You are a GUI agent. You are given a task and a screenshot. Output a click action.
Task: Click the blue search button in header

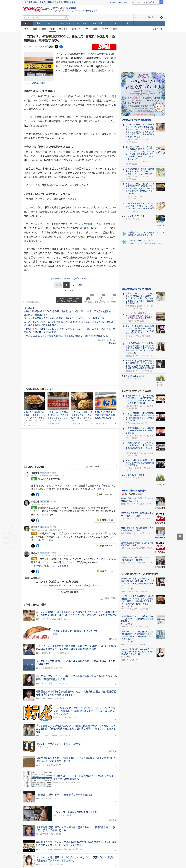click(x=161, y=2)
